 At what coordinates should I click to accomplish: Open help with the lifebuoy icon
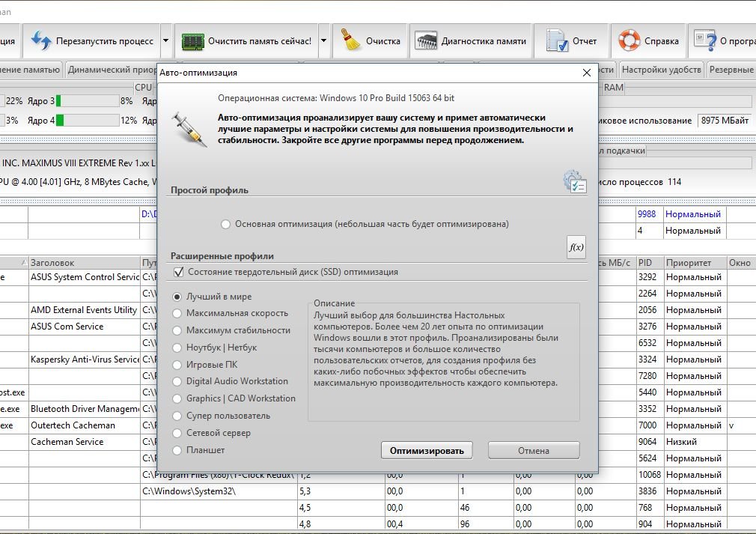point(630,40)
